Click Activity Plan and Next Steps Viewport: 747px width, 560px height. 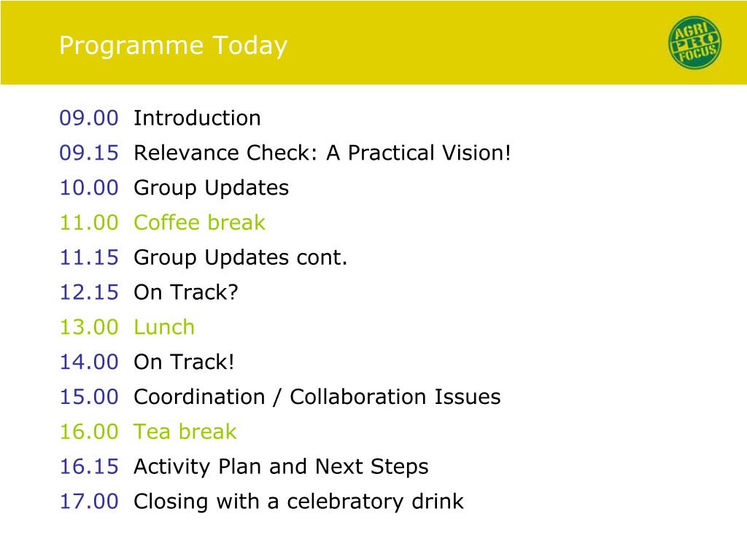[x=281, y=467]
